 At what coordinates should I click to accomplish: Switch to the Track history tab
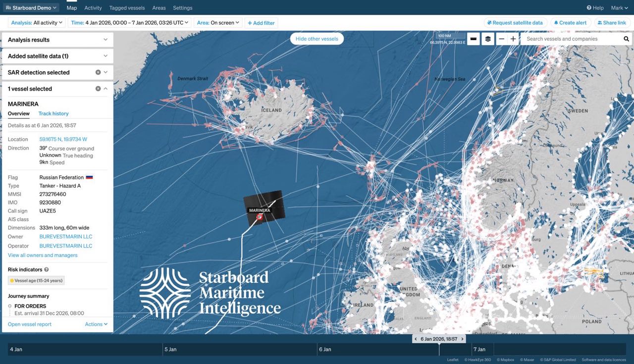(x=53, y=113)
